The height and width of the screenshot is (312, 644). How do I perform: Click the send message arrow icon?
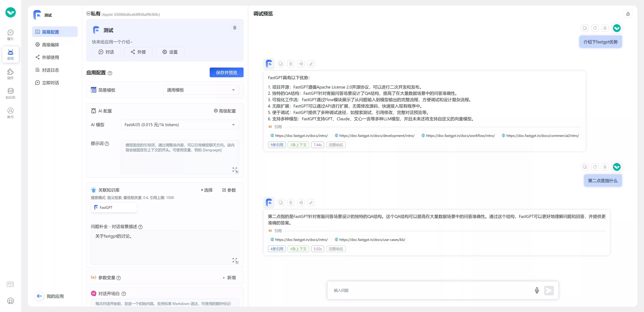[x=549, y=290]
